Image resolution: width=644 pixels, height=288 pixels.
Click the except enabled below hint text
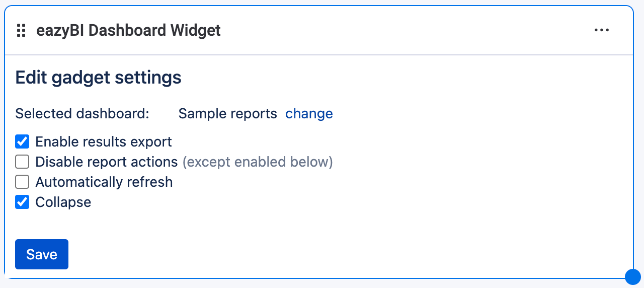(258, 162)
